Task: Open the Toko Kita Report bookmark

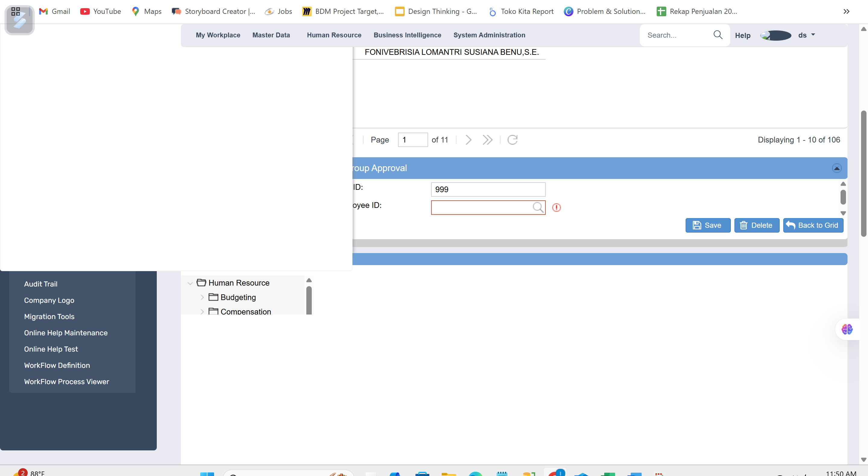Action: (x=521, y=11)
